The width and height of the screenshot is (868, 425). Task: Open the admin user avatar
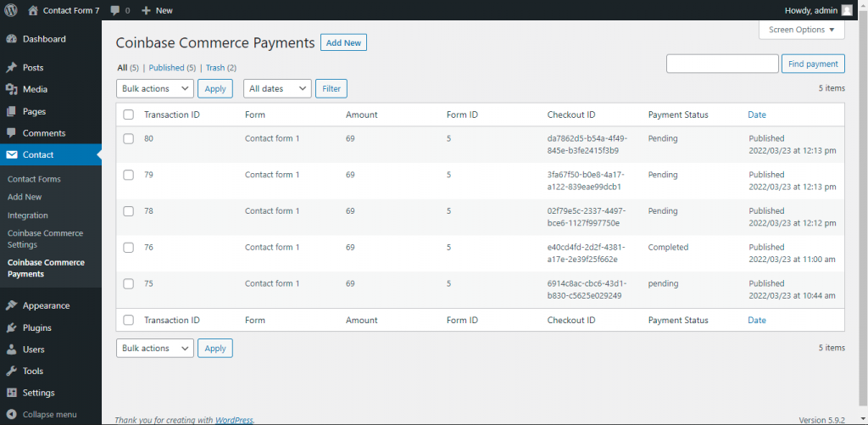click(x=847, y=10)
